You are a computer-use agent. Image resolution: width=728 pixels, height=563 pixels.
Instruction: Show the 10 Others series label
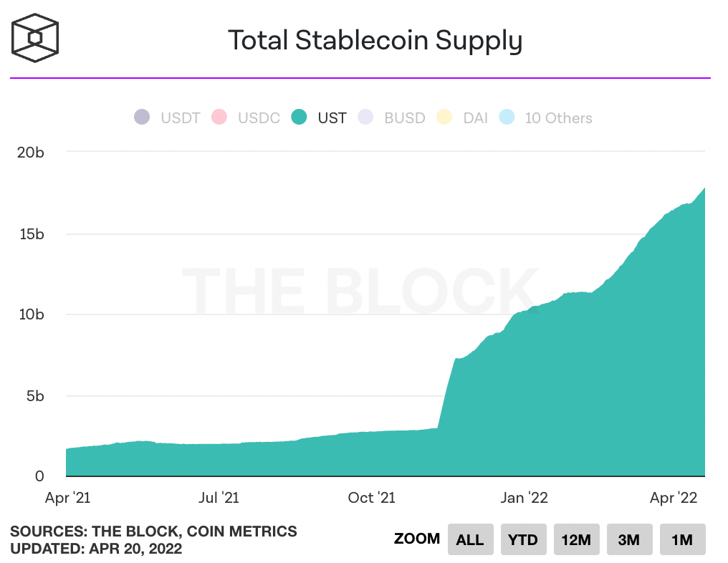click(558, 118)
